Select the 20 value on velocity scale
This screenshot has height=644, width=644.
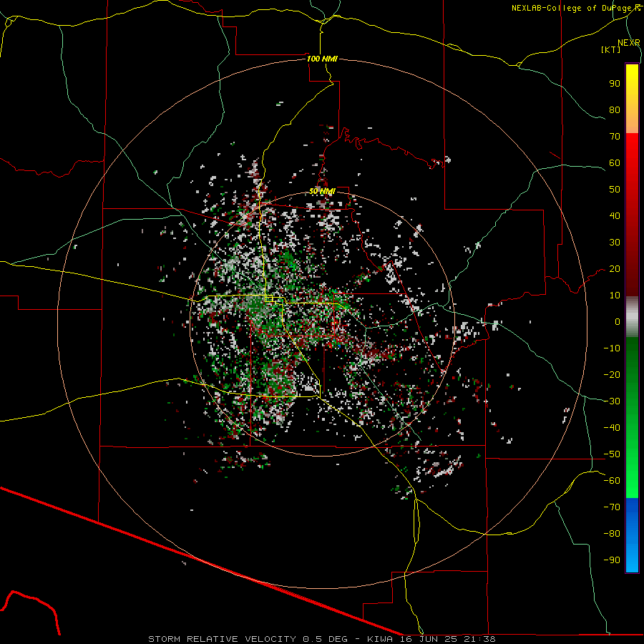click(x=615, y=268)
